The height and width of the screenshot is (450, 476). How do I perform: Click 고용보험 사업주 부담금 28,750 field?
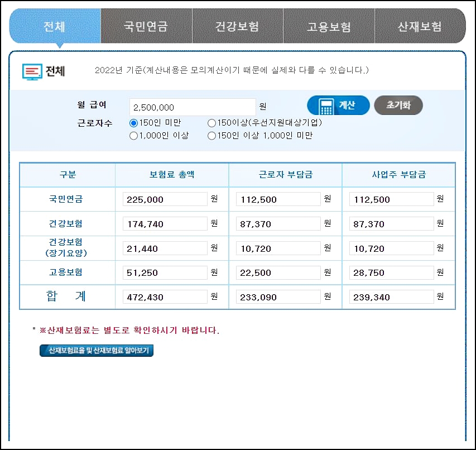click(x=391, y=272)
